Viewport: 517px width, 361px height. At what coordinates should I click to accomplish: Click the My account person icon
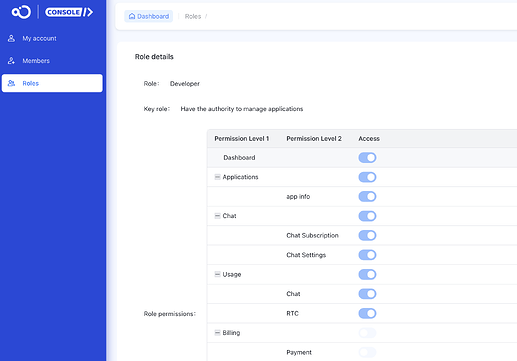(11, 38)
